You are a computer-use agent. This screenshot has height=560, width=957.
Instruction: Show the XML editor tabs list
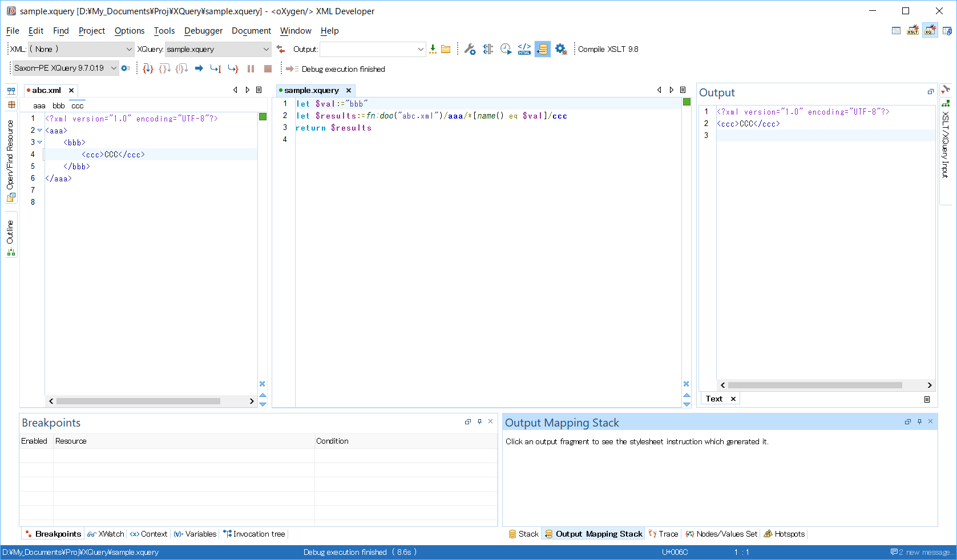pos(259,90)
